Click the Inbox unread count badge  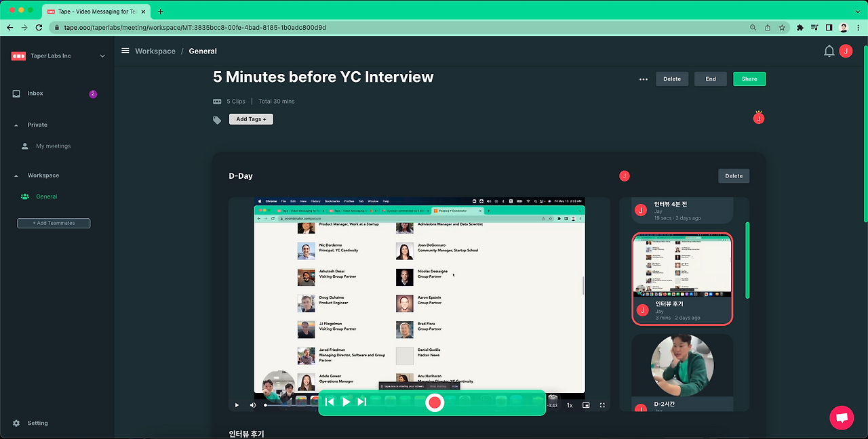93,94
